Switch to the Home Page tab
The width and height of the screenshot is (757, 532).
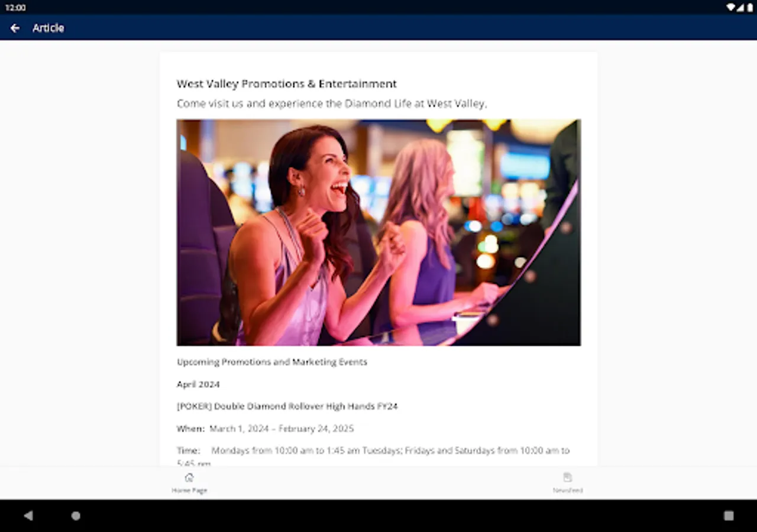tap(189, 483)
